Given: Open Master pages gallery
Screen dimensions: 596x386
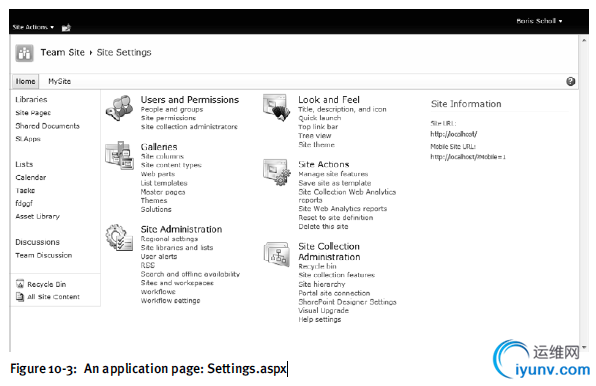Looking at the screenshot, I should coord(163,192).
